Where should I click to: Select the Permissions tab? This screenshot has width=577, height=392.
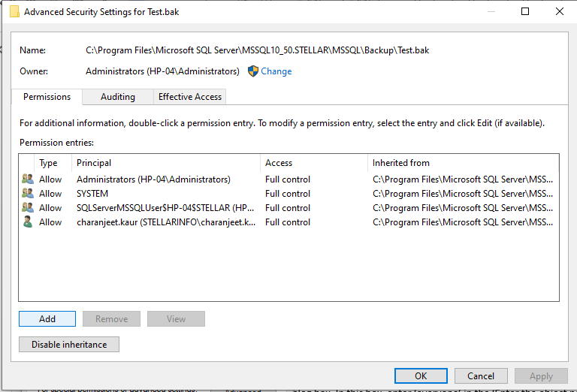click(x=47, y=97)
